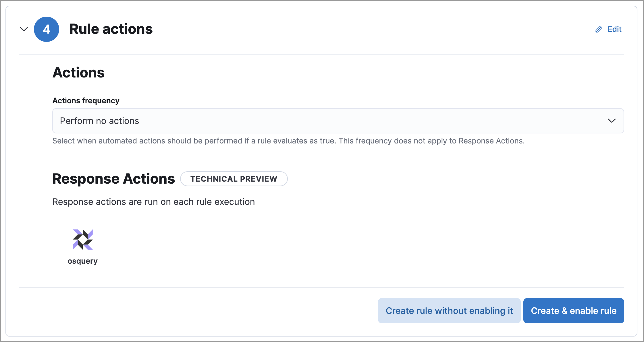Click the 'Response Actions' phrase in help text
Image resolution: width=644 pixels, height=342 pixels.
tap(491, 141)
